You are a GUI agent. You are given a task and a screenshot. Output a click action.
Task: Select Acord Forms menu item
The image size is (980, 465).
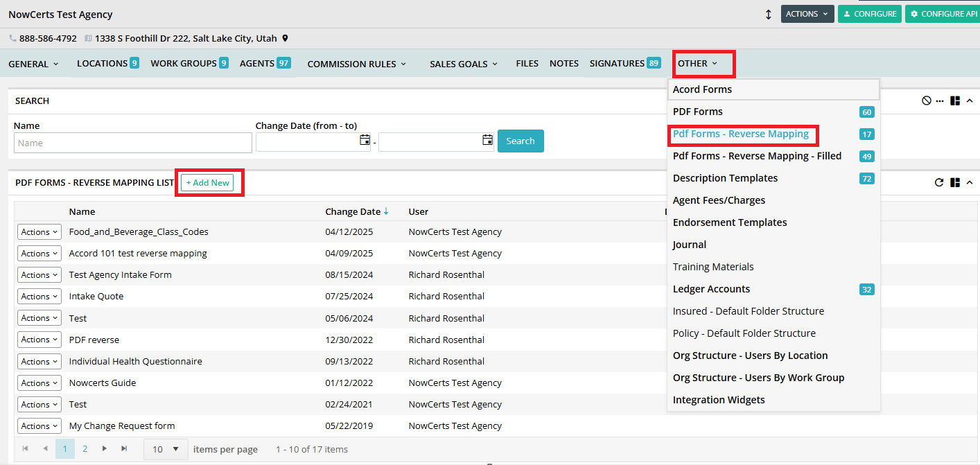(773, 89)
